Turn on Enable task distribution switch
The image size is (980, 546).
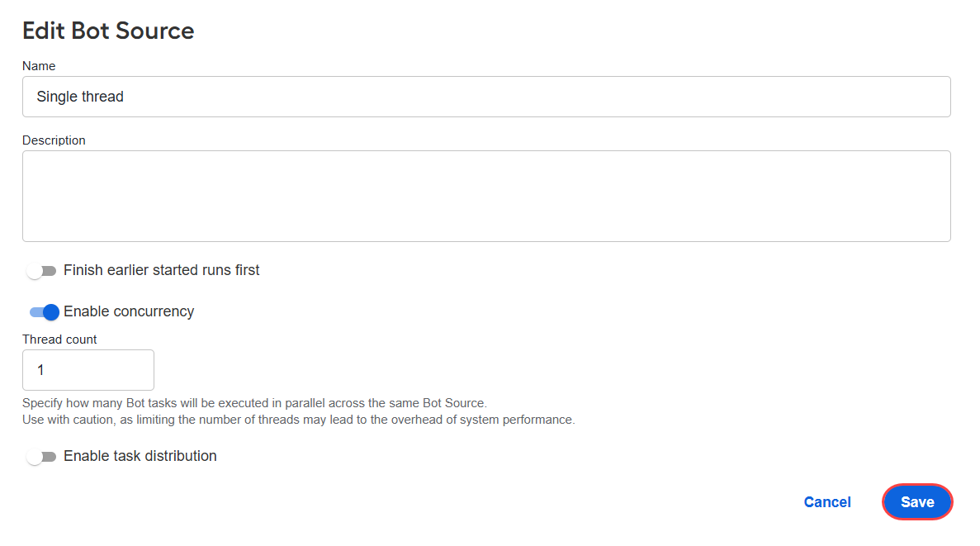click(x=41, y=457)
